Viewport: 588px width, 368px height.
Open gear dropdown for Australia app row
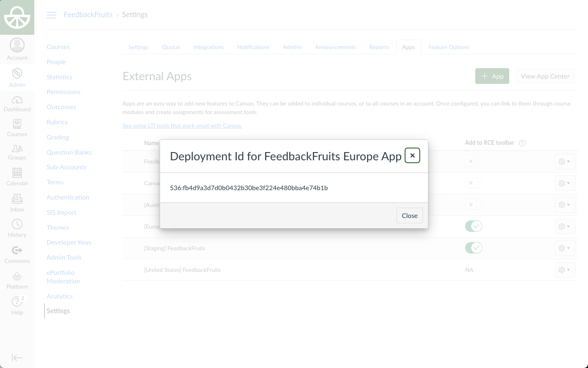point(565,205)
